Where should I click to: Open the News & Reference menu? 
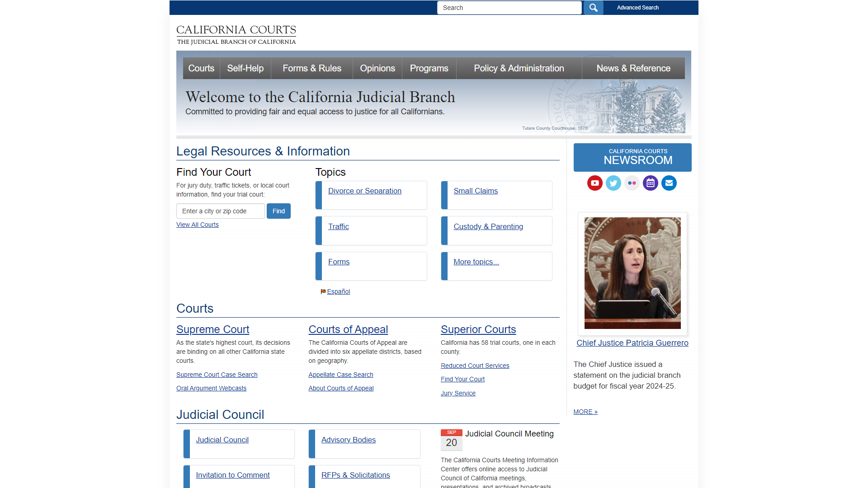633,68
